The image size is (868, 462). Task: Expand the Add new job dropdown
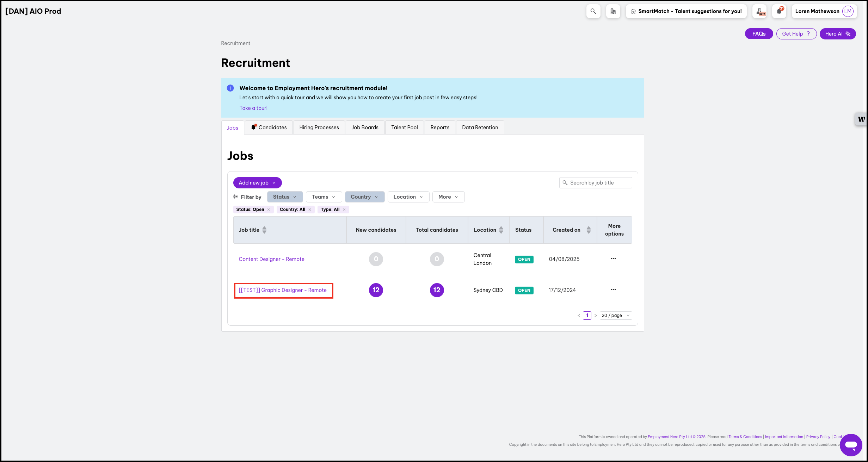257,183
